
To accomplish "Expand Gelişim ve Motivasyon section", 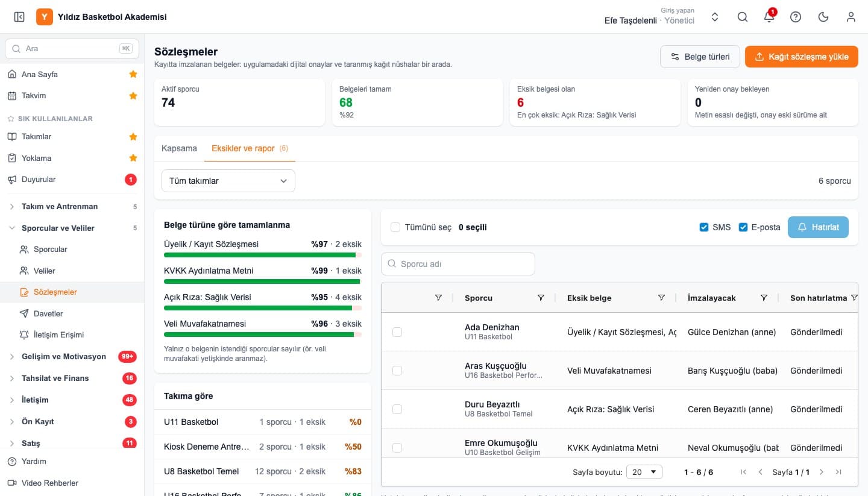I will coord(72,357).
